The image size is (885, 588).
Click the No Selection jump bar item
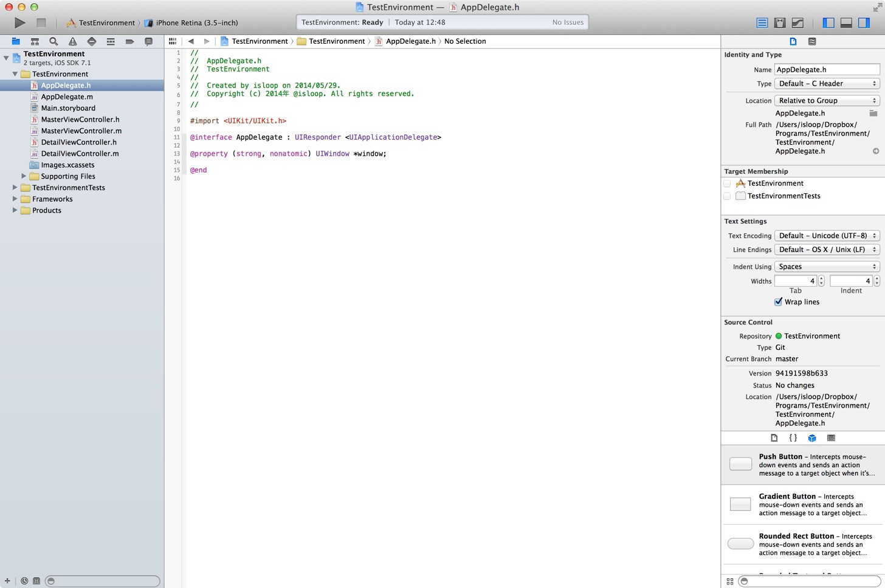pos(465,41)
